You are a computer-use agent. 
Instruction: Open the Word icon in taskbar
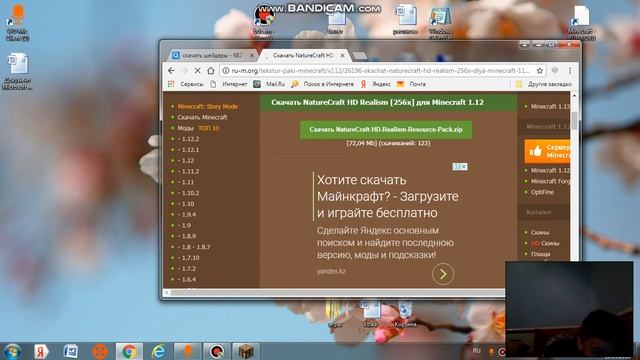point(71,351)
